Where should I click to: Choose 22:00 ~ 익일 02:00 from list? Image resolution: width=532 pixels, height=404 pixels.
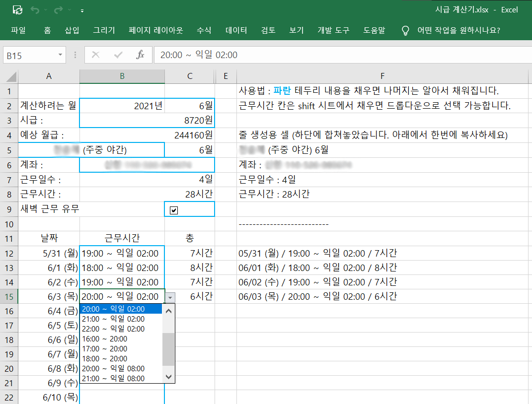coord(121,329)
